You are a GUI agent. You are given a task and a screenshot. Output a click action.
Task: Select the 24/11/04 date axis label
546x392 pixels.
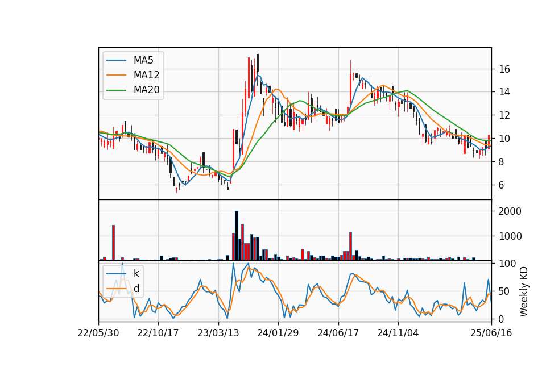tap(398, 333)
